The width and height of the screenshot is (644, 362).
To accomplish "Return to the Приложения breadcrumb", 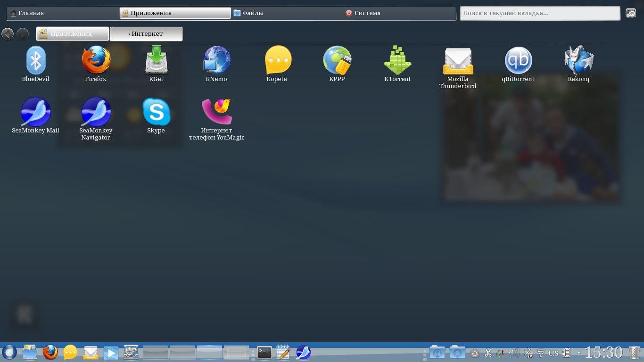I will pyautogui.click(x=73, y=34).
